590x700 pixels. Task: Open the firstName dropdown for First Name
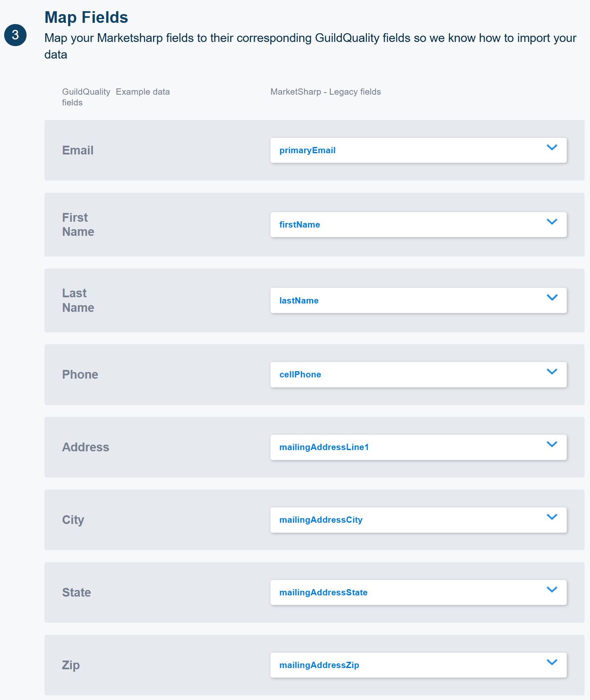(x=418, y=225)
